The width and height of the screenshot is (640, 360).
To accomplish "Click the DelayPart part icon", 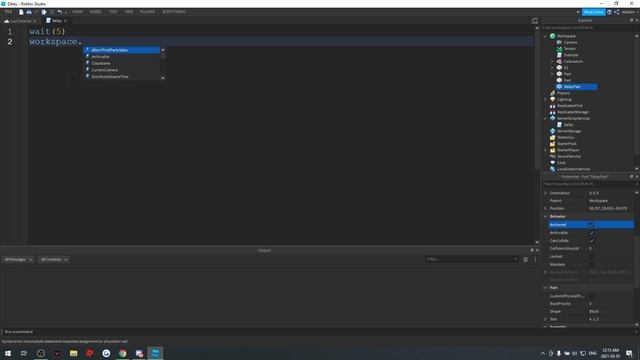I will pyautogui.click(x=559, y=87).
